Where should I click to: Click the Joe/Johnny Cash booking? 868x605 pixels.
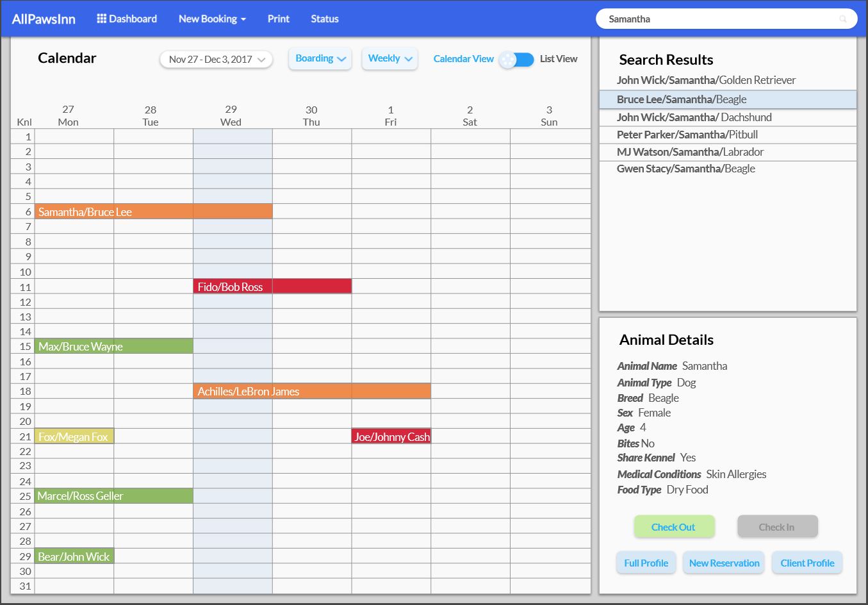click(391, 436)
